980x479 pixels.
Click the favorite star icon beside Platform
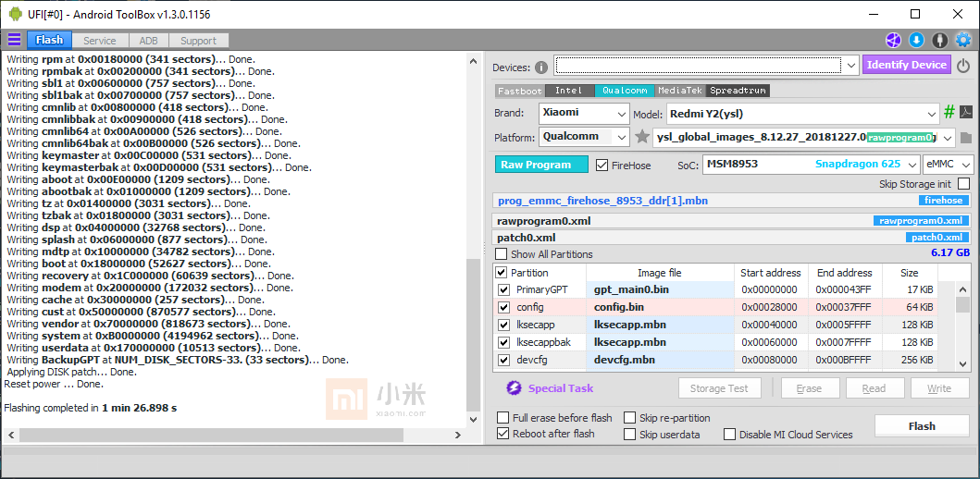click(642, 136)
